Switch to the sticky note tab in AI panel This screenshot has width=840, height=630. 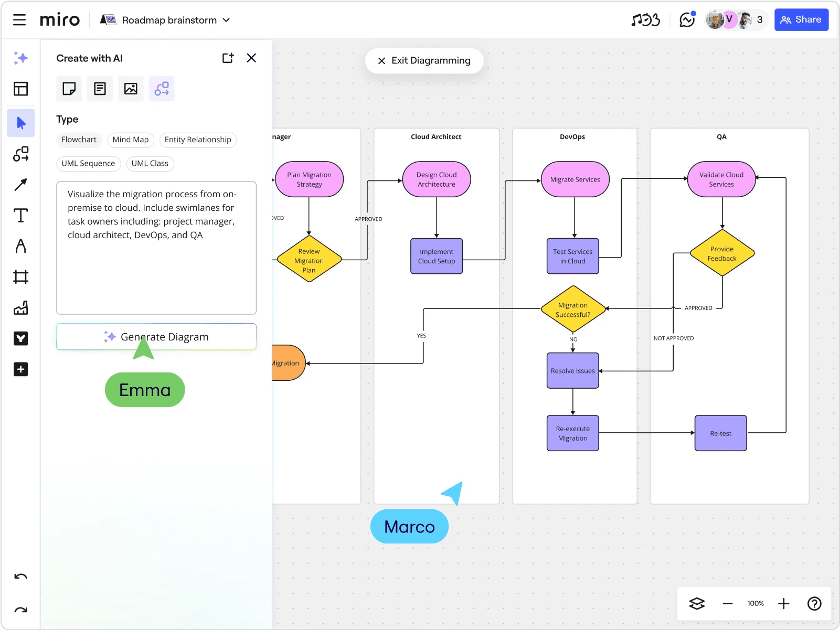tap(69, 89)
